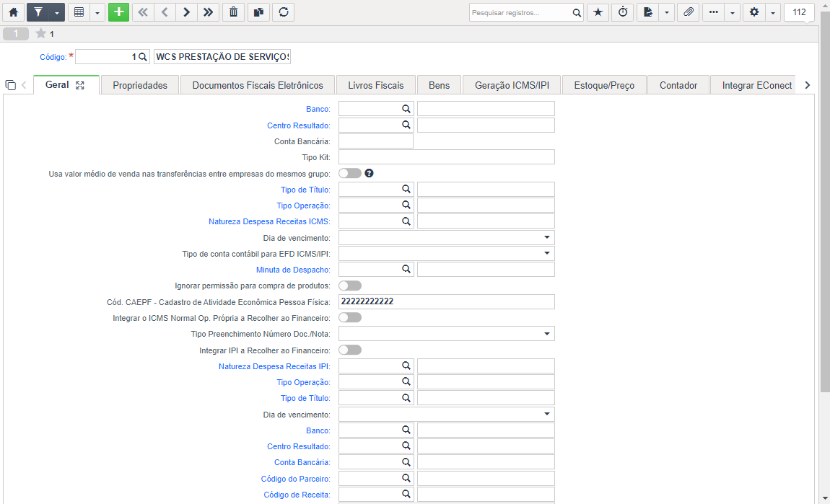Open first Dia de vencimento dropdown

(x=447, y=237)
